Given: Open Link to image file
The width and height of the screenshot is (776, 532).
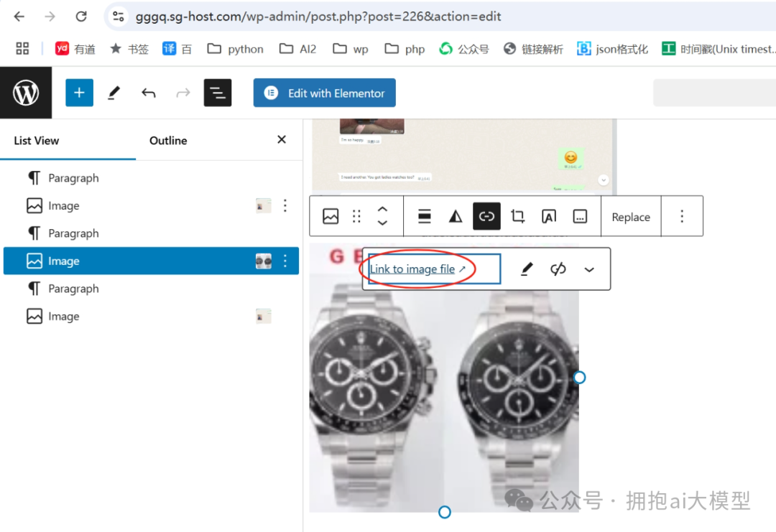Looking at the screenshot, I should [x=411, y=269].
